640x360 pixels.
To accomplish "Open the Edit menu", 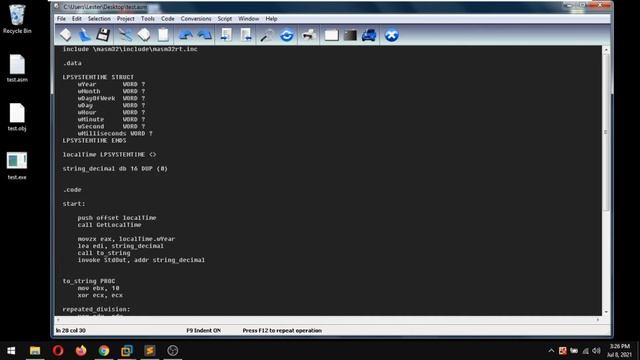I will [77, 19].
